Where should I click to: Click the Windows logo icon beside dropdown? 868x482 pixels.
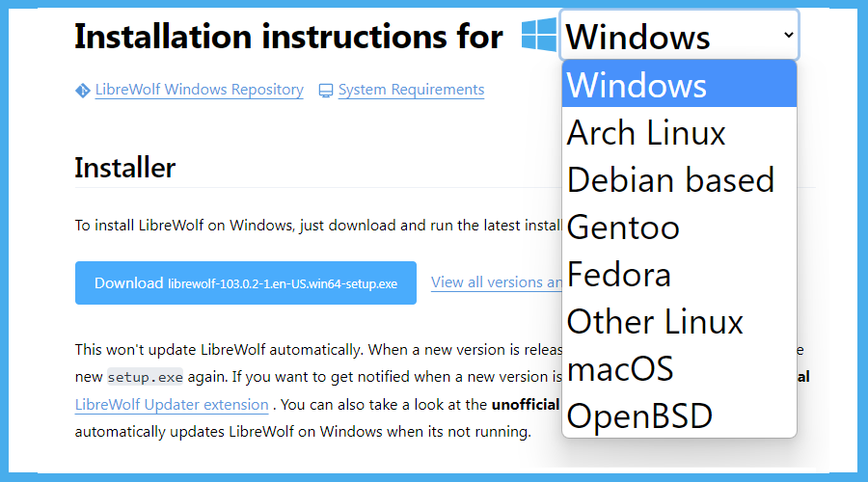(x=538, y=35)
